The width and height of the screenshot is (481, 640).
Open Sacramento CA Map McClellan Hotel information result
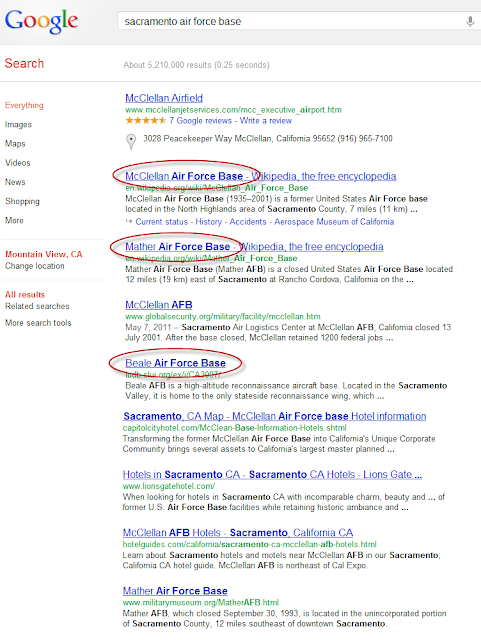tap(275, 416)
